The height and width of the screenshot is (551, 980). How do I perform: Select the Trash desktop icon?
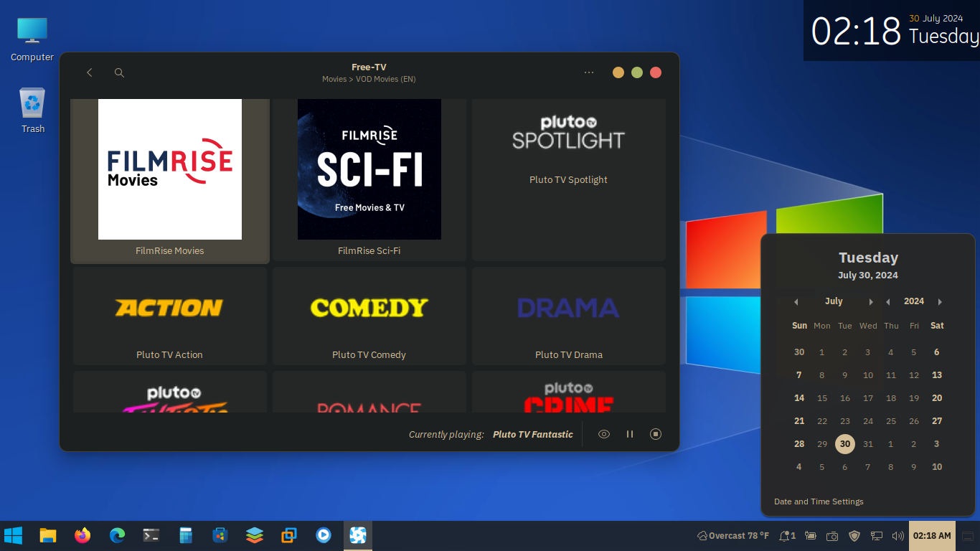pyautogui.click(x=32, y=110)
